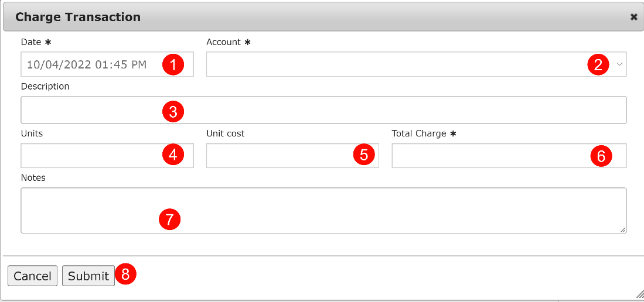
Task: Close the Charge Transaction dialog
Action: (633, 17)
